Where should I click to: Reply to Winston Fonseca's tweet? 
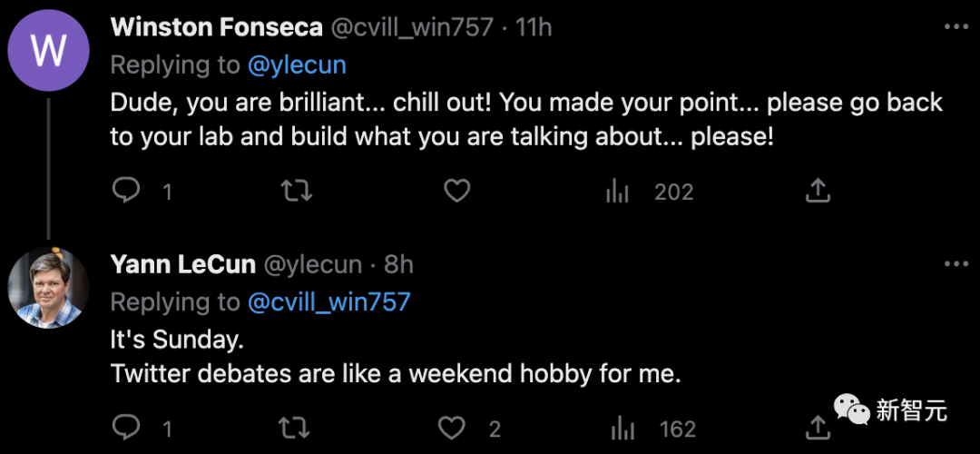pyautogui.click(x=126, y=191)
